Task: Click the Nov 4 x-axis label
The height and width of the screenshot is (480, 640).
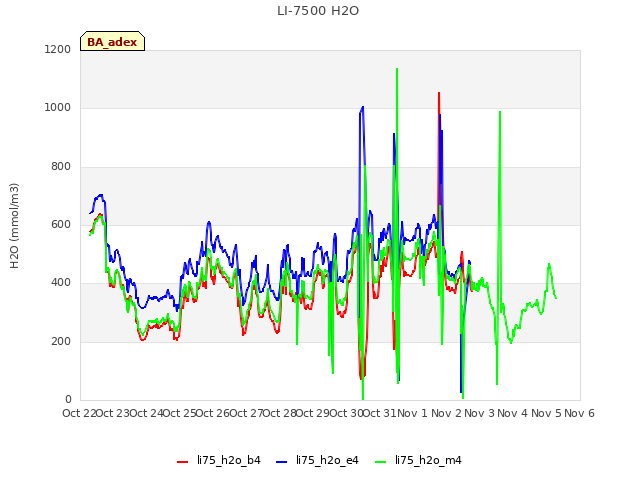Action: tap(513, 413)
